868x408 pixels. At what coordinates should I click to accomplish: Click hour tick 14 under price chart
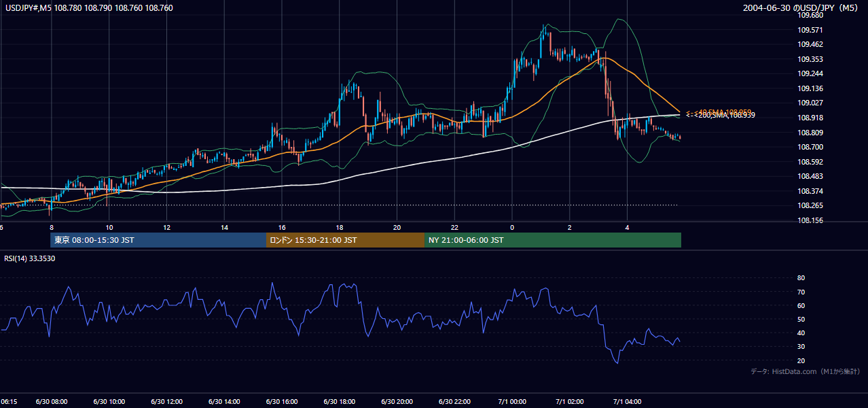point(225,227)
